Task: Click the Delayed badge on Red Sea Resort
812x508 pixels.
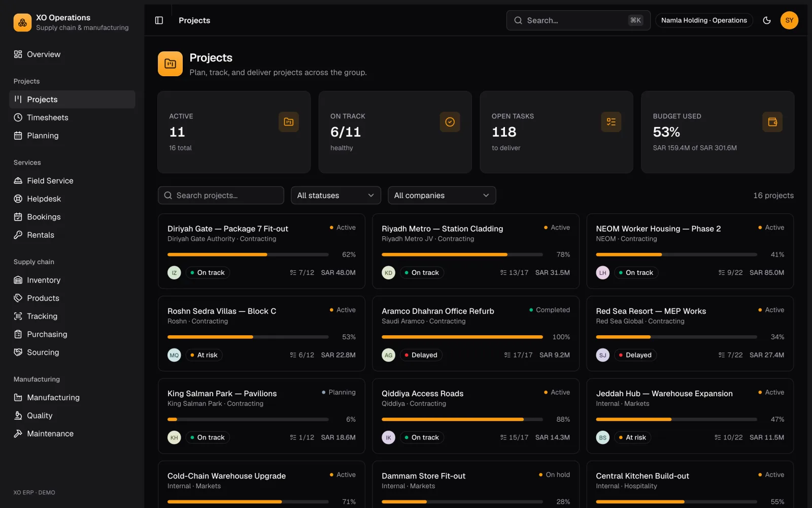Action: [635, 355]
